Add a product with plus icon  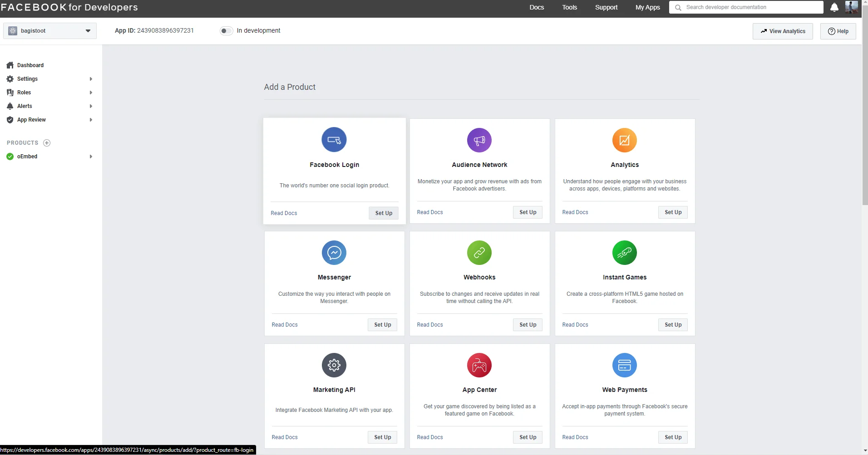[x=47, y=143]
